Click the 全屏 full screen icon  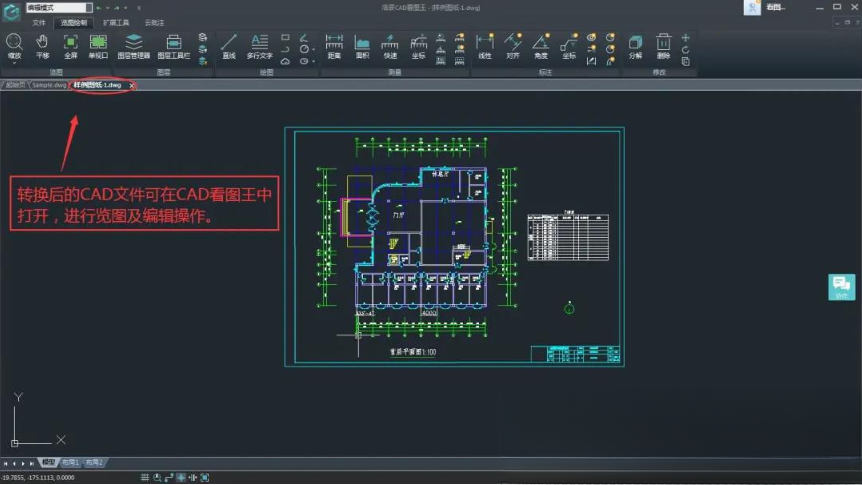(70, 46)
